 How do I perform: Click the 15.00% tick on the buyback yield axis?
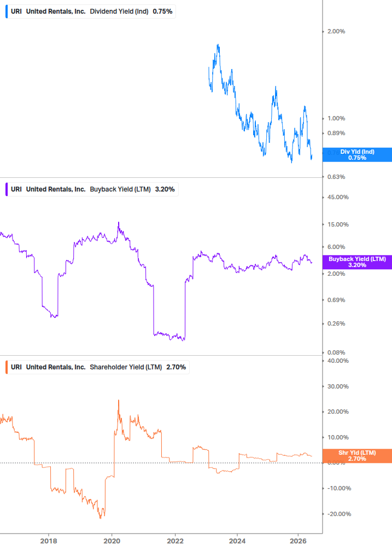pos(338,224)
